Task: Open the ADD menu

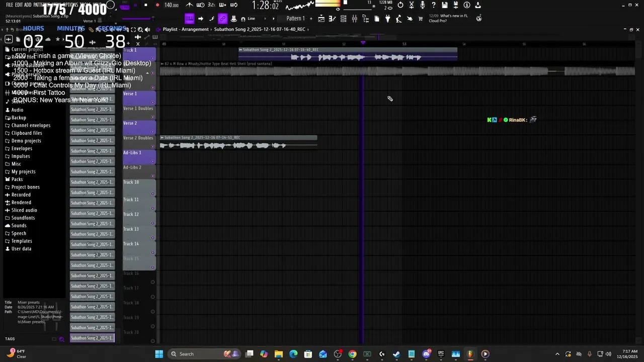Action: click(27, 5)
